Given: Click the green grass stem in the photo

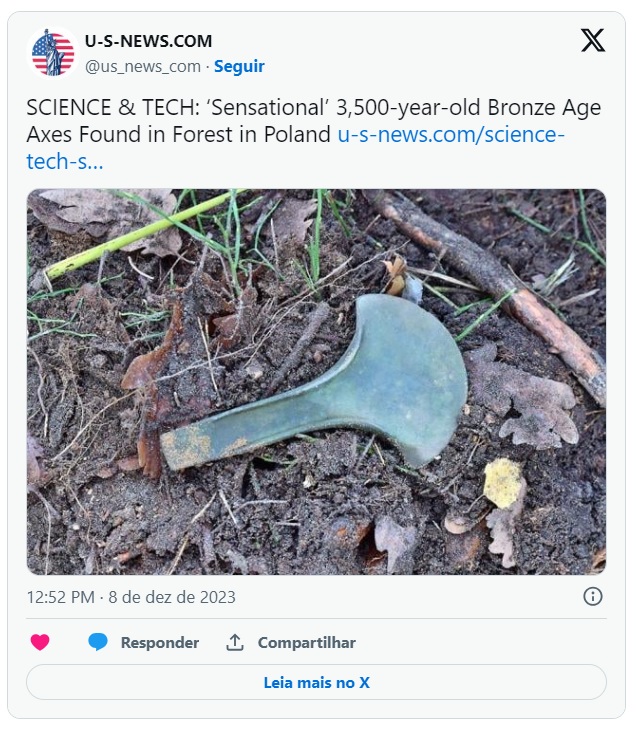Looking at the screenshot, I should pos(140,234).
